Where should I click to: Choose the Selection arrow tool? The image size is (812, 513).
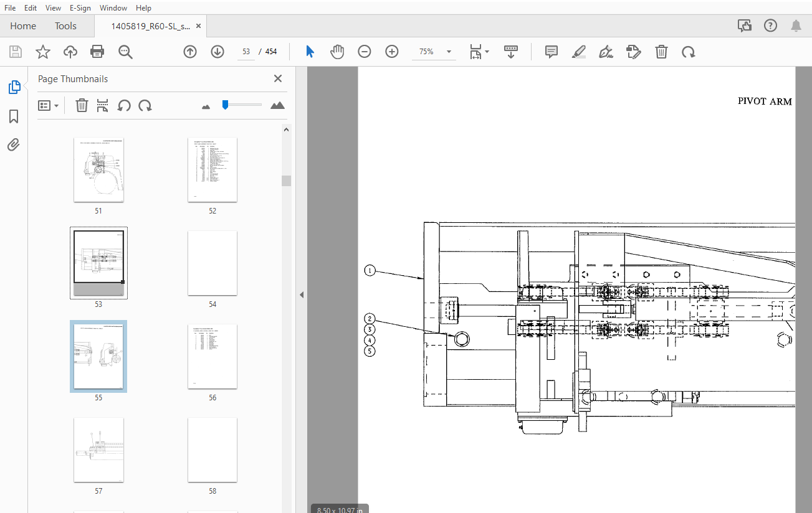(310, 52)
